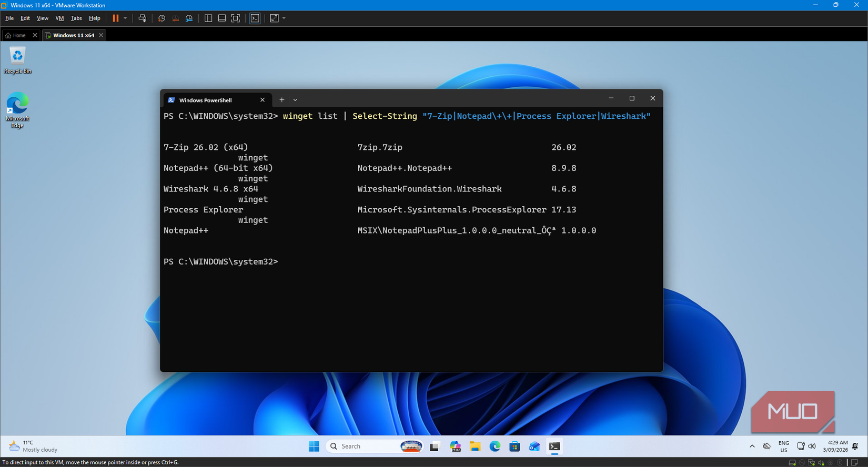Screen dimensions: 868x467
Task: Open the Edit menu
Action: tap(25, 18)
